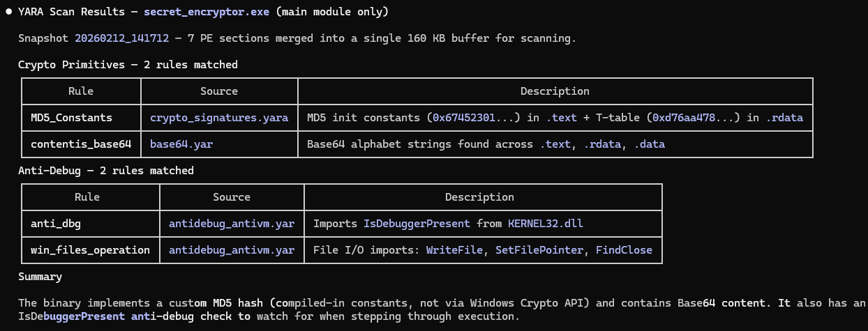Select the win_files_operation rule cell

pyautogui.click(x=90, y=249)
